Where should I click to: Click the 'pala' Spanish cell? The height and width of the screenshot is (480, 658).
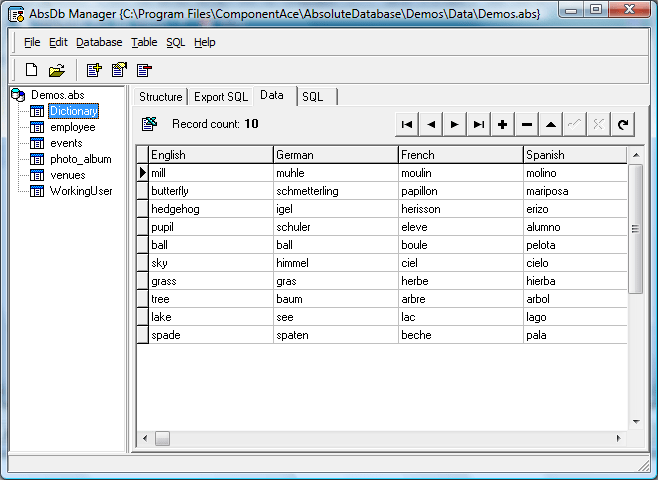coord(575,335)
